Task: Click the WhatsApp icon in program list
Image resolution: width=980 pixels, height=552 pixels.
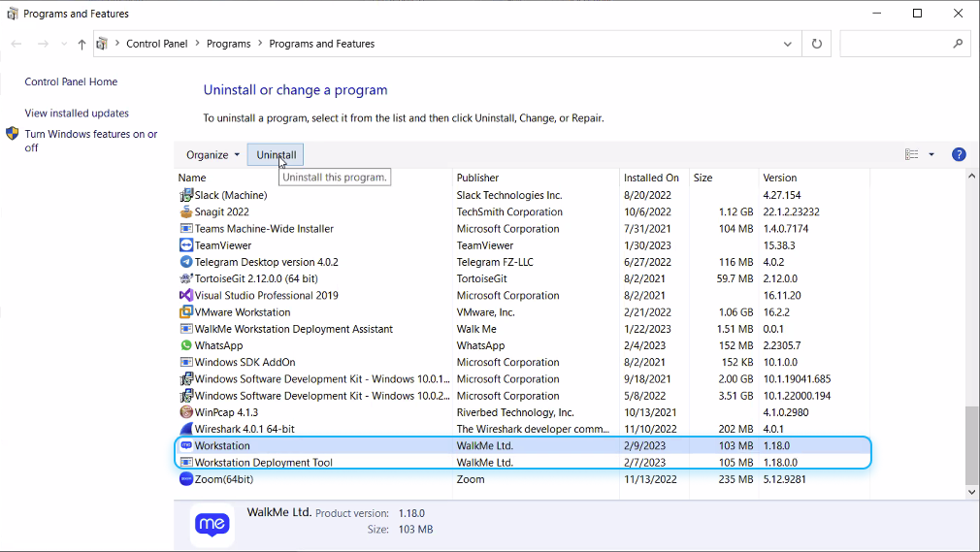Action: pos(186,345)
